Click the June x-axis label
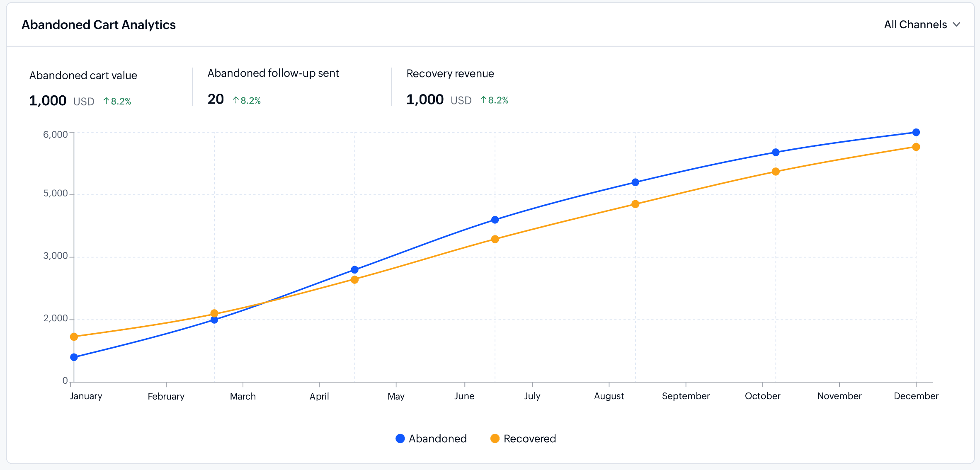This screenshot has height=470, width=980. click(464, 396)
